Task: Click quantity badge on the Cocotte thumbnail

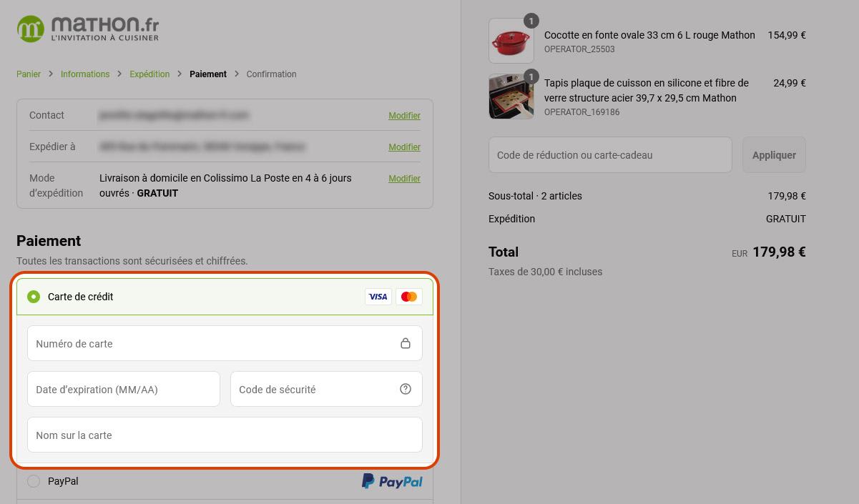Action: pyautogui.click(x=531, y=21)
